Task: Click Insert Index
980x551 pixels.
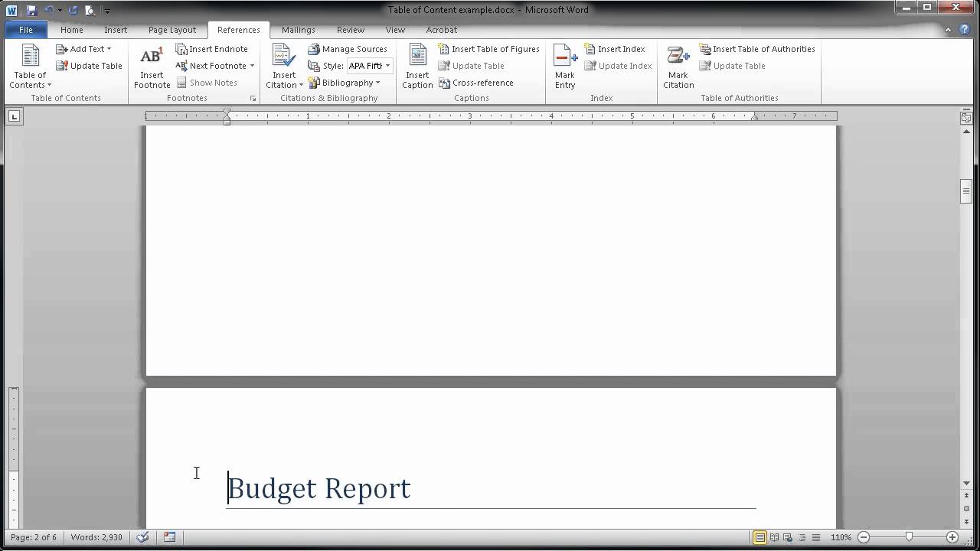Action: point(615,49)
